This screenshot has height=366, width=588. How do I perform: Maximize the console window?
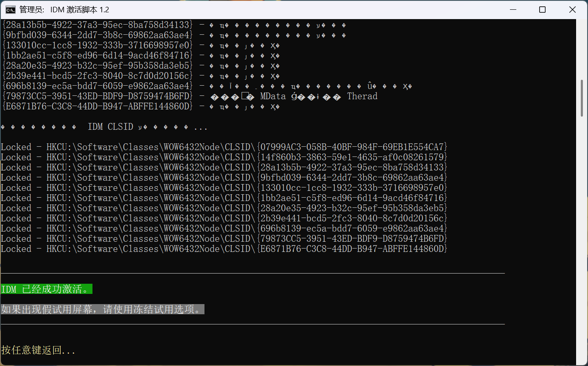click(x=542, y=10)
